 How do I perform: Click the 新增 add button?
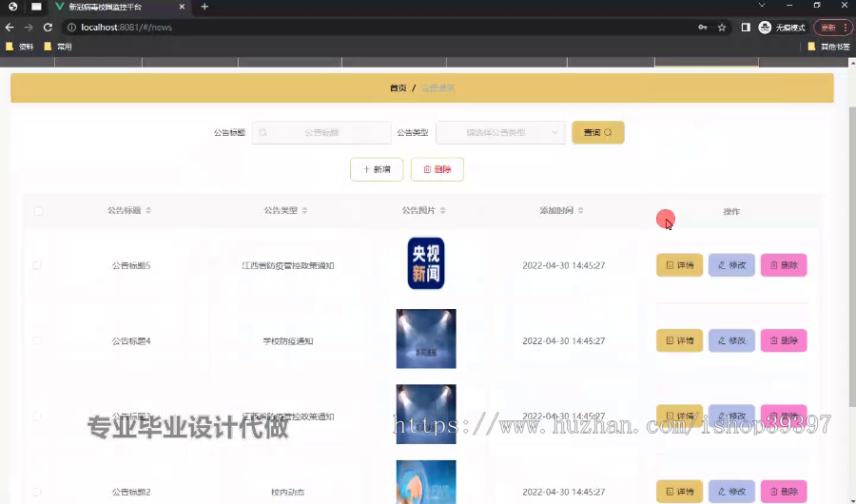pyautogui.click(x=377, y=169)
